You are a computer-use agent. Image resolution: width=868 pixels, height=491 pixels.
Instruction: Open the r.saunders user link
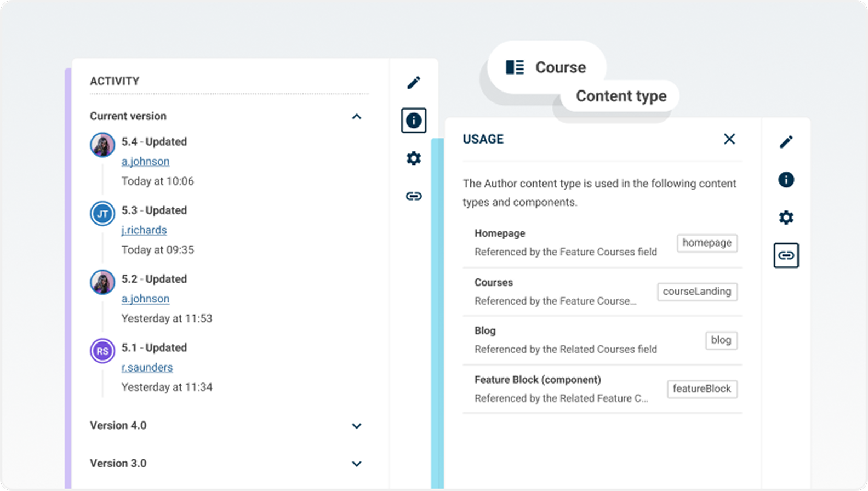tap(147, 368)
